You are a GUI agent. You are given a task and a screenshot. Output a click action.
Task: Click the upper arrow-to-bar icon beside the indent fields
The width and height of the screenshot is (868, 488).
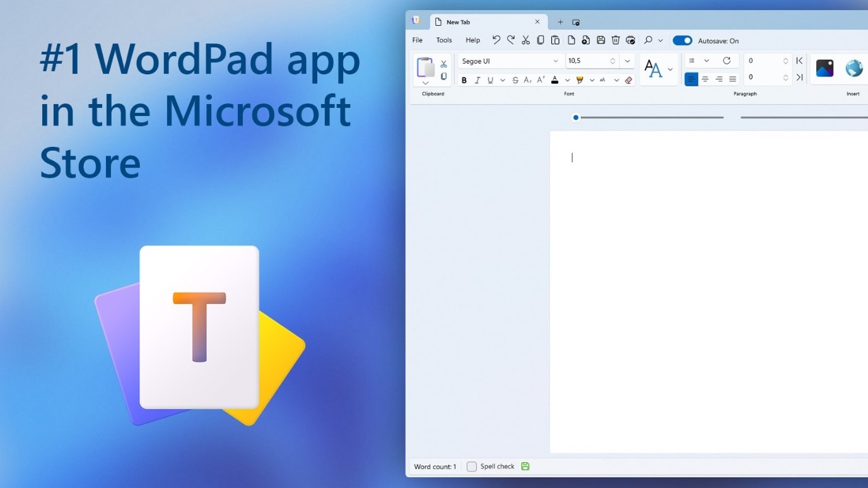[x=799, y=61]
